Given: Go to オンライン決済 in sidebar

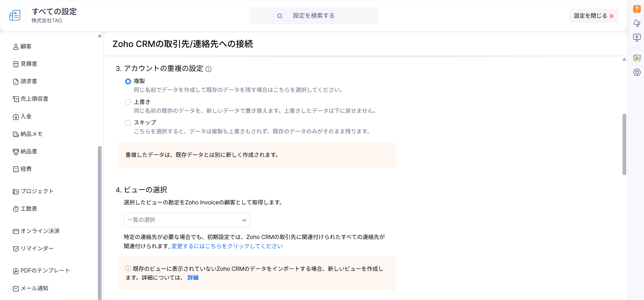Looking at the screenshot, I should point(40,231).
